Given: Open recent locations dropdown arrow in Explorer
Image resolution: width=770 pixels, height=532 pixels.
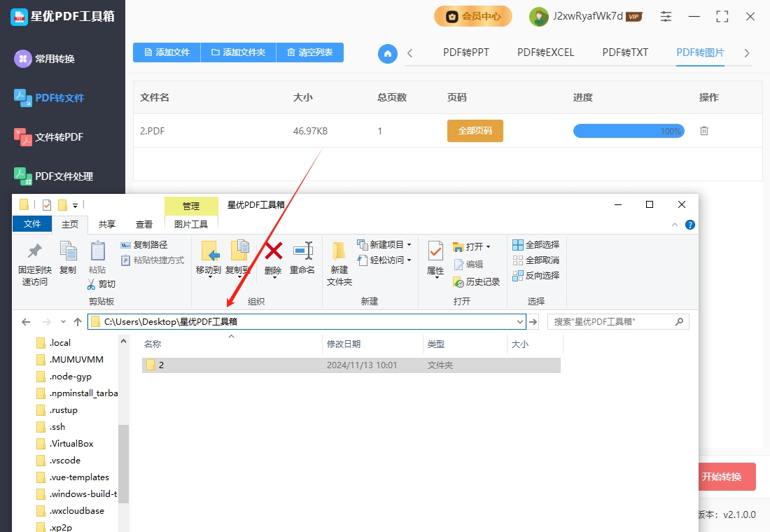Looking at the screenshot, I should point(63,322).
